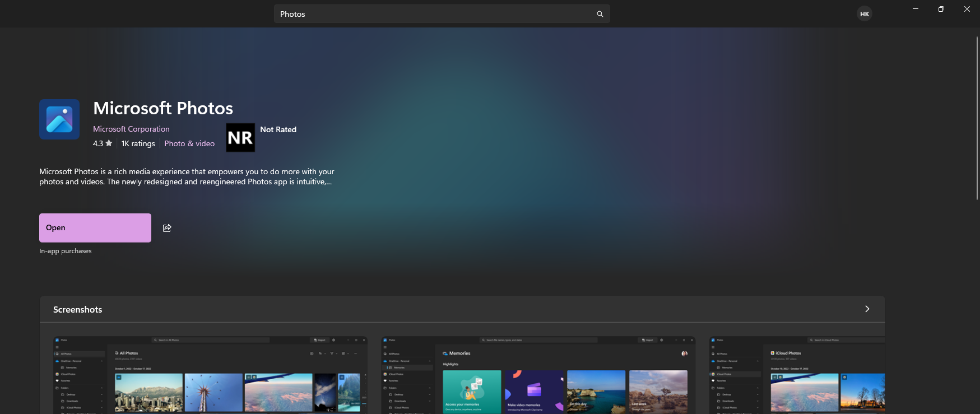
Task: Open the Microsoft Photos app
Action: (x=95, y=228)
